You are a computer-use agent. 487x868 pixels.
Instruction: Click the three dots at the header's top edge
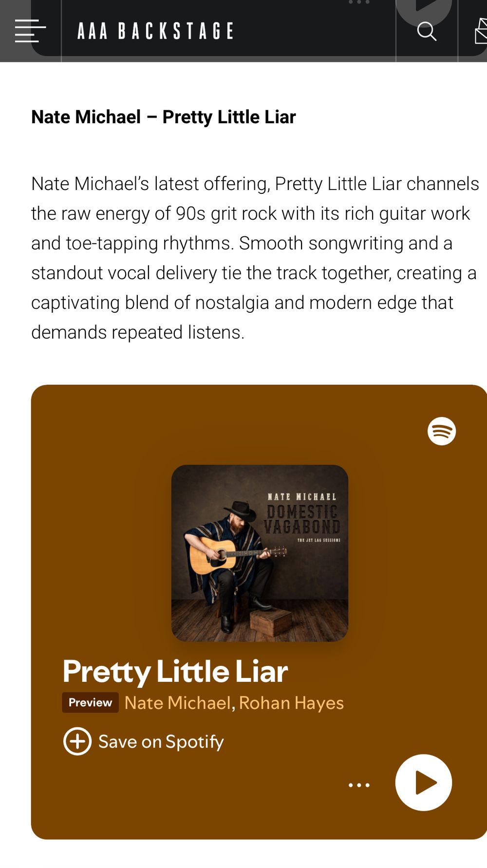click(x=359, y=2)
